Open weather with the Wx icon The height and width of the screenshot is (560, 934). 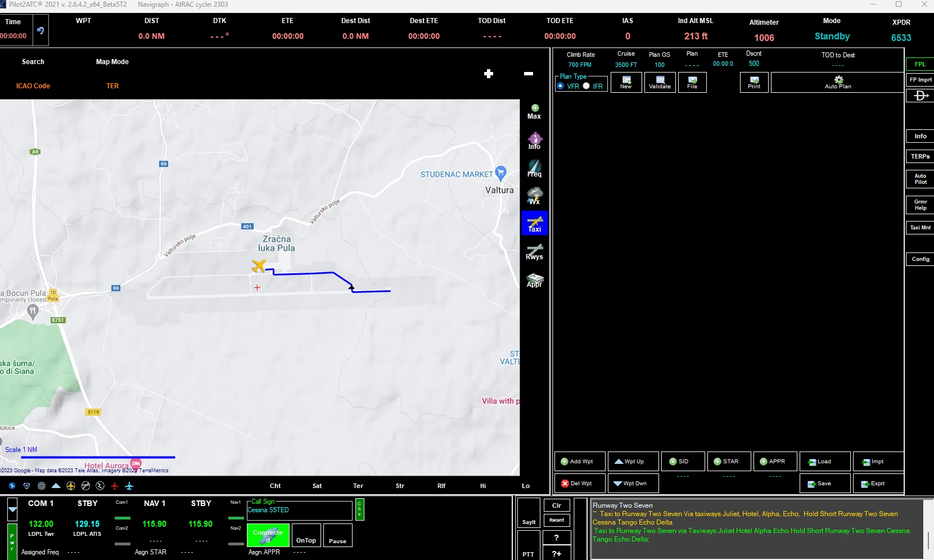coord(535,196)
